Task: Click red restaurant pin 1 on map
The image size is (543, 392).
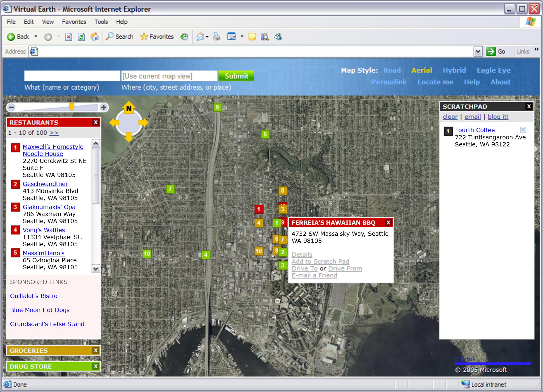Action: pos(259,209)
